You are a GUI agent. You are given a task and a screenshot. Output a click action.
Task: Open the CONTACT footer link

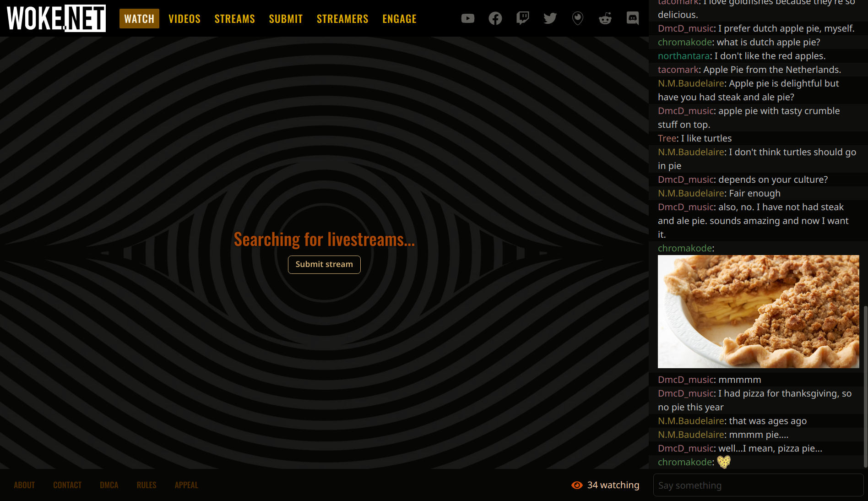click(67, 485)
